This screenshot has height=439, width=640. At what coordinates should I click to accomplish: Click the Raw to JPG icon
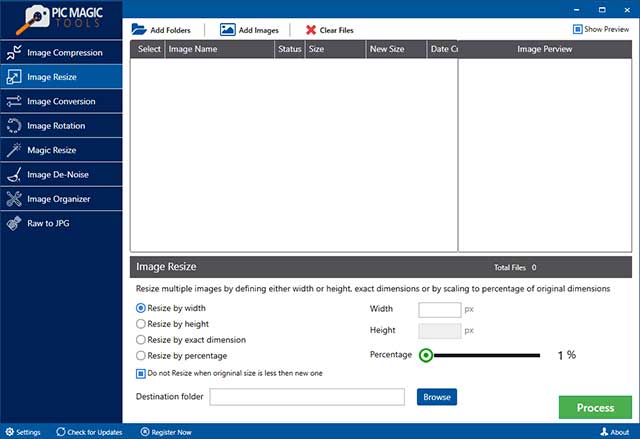coord(14,223)
